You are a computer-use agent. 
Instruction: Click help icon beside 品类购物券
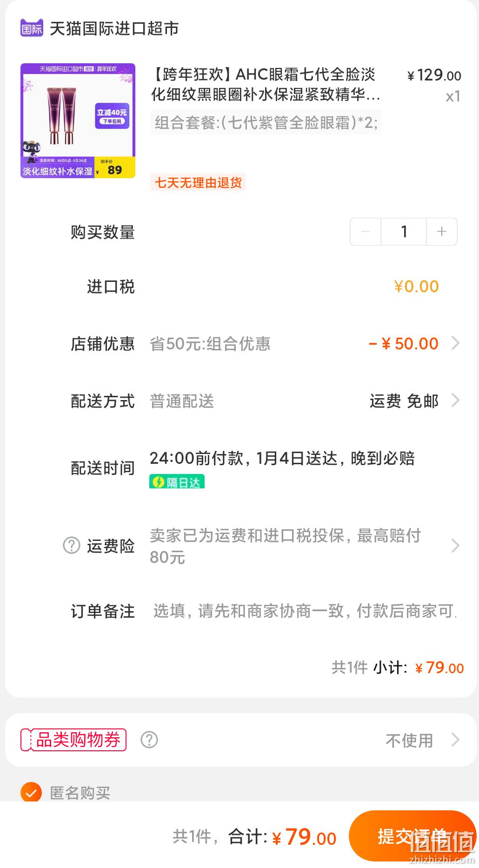tap(149, 740)
